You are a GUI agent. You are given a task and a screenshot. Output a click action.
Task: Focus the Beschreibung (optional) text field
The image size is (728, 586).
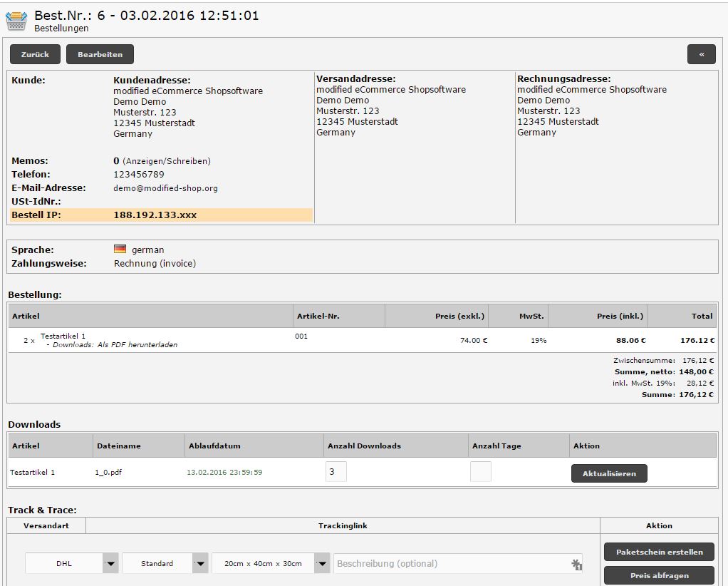[x=449, y=563]
